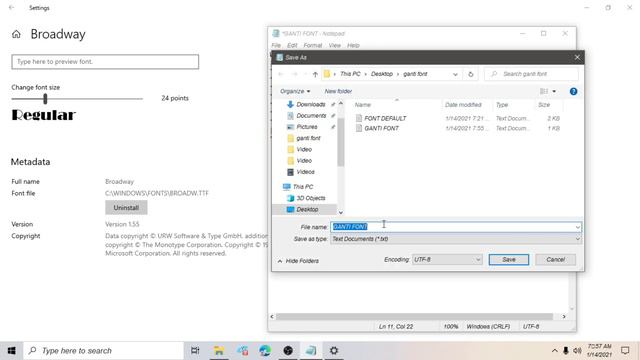Image resolution: width=640 pixels, height=360 pixels.
Task: Open the Help icon in Save As
Action: pos(573,91)
